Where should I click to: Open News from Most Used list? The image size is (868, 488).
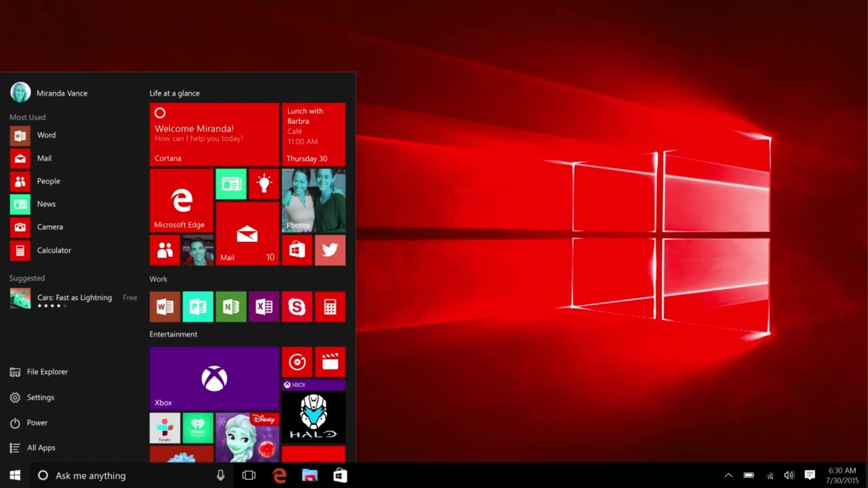coord(73,204)
